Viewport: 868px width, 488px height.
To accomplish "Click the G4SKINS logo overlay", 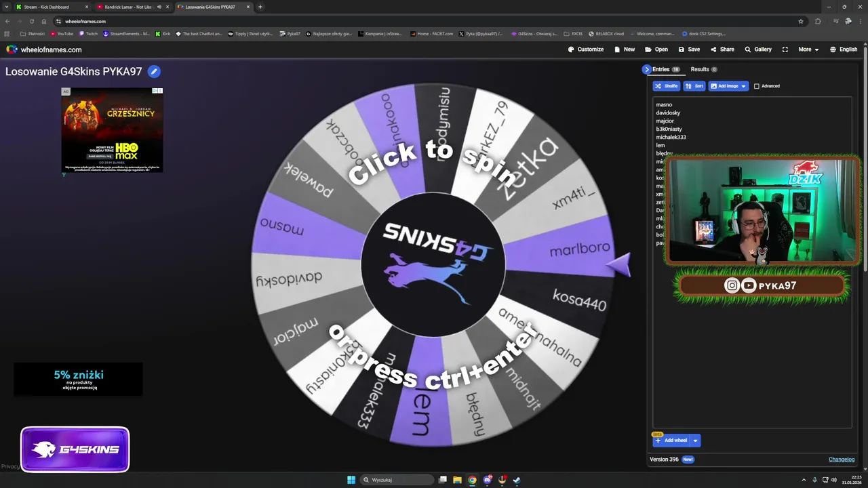I will (75, 449).
